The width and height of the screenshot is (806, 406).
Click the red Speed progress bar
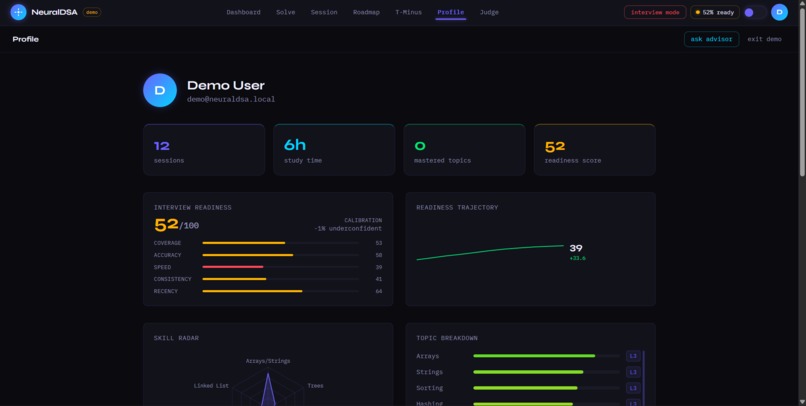pyautogui.click(x=281, y=267)
